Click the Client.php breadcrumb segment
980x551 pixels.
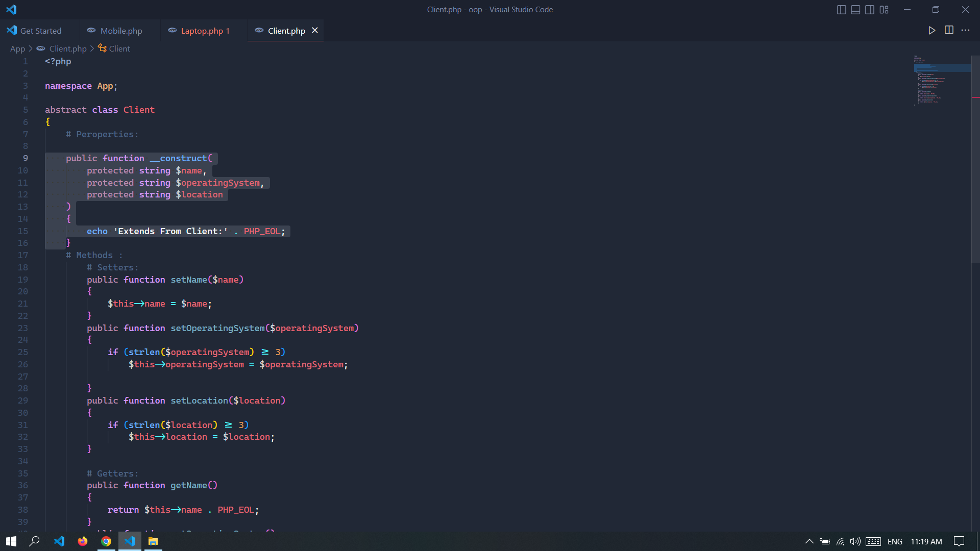[68, 48]
